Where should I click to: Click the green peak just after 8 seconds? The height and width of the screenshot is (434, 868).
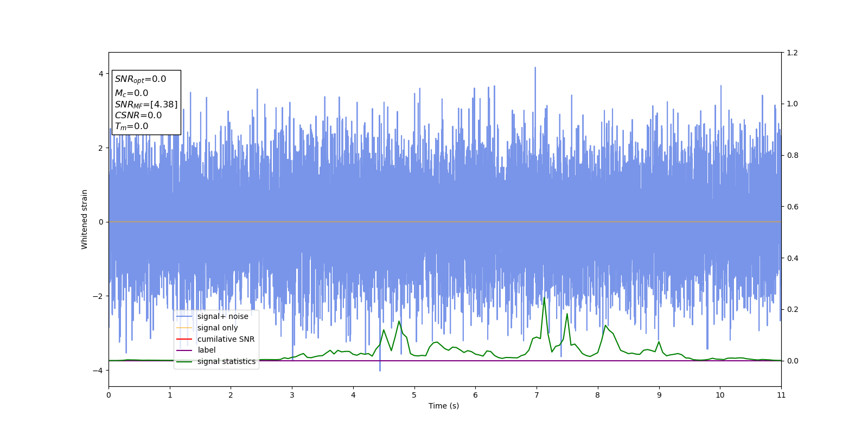pos(605,326)
